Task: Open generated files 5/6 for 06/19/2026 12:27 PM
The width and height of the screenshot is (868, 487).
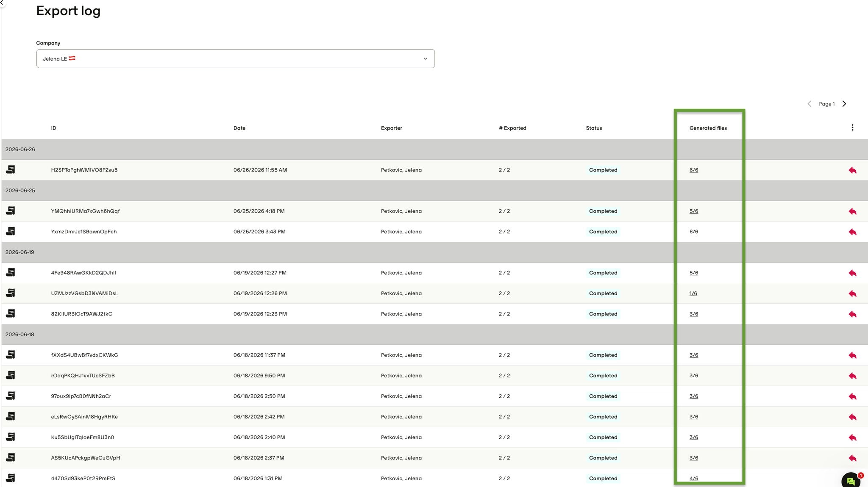Action: [x=694, y=273]
